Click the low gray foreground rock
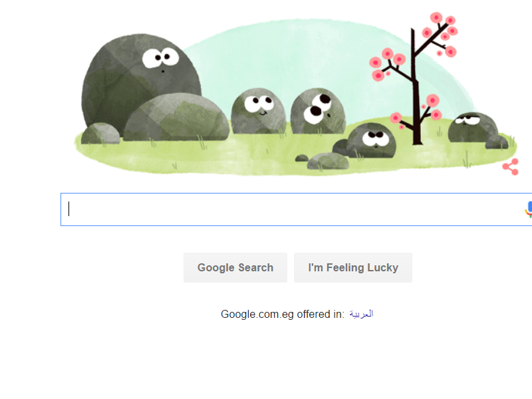Viewport: 532px width, 399px height. pyautogui.click(x=328, y=161)
